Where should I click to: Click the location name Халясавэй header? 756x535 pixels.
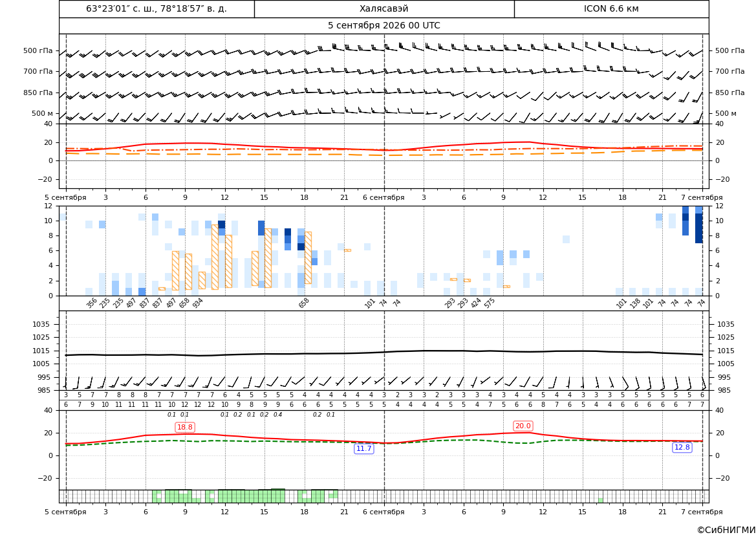pos(383,8)
